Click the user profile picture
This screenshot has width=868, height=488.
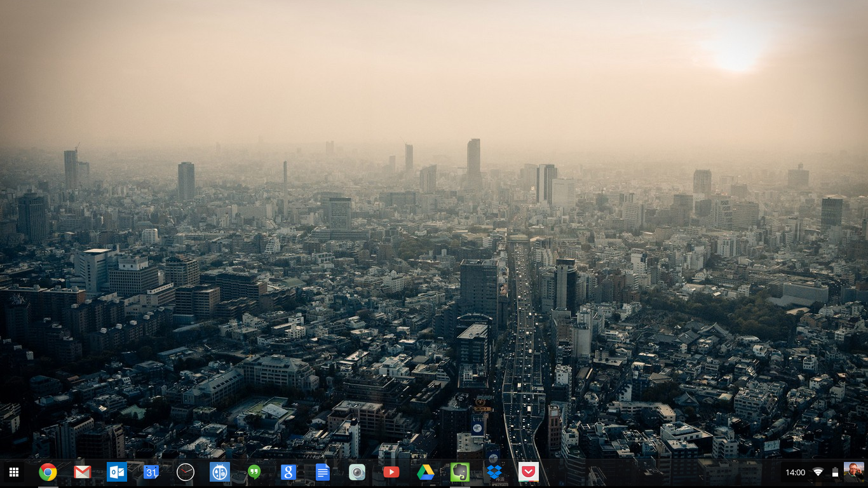click(853, 472)
